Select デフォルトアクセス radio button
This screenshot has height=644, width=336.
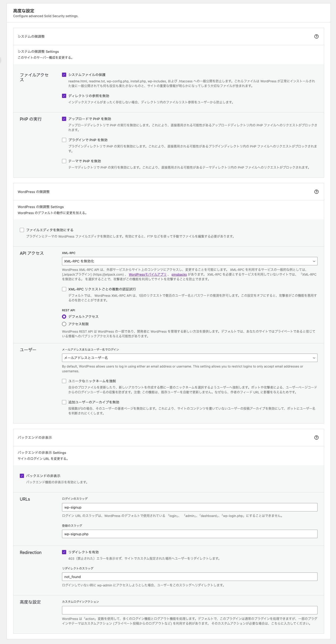64,317
